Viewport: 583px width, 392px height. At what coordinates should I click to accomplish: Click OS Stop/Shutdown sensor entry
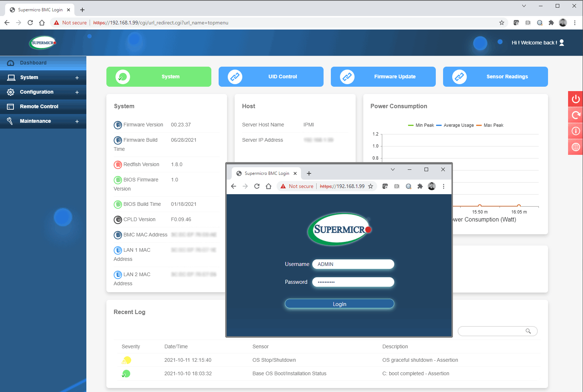(274, 360)
